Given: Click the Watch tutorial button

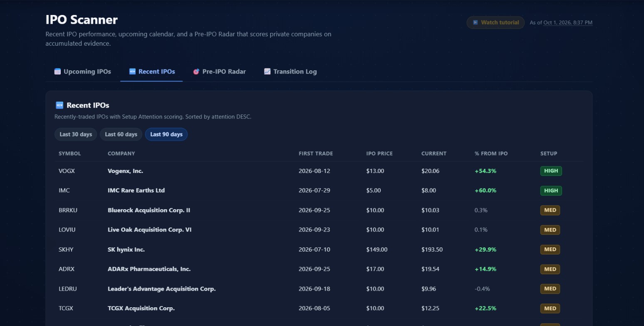Looking at the screenshot, I should [495, 22].
